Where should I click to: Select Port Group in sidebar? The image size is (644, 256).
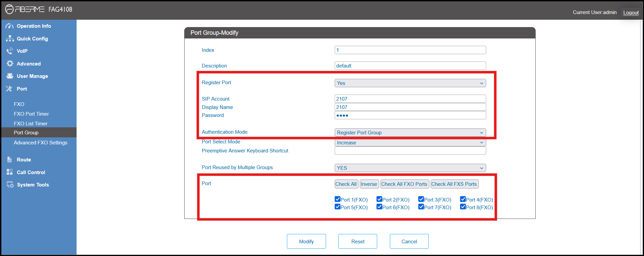tap(39, 132)
